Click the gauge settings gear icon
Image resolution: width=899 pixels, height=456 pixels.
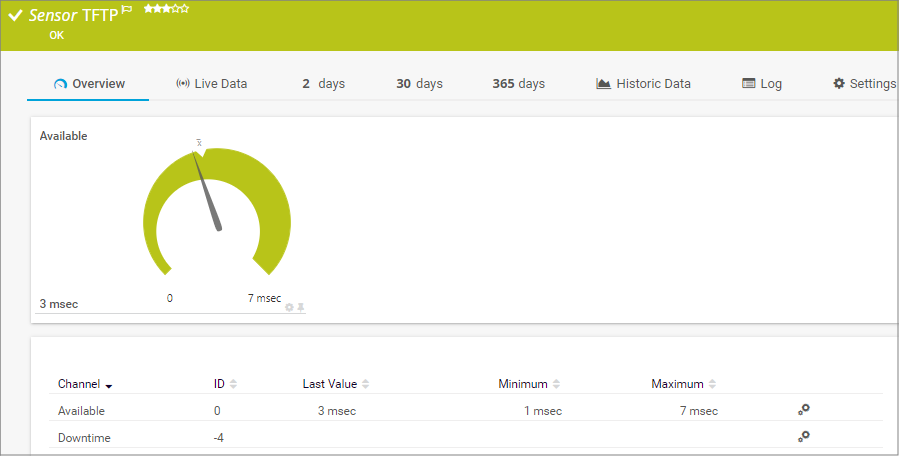(x=289, y=307)
